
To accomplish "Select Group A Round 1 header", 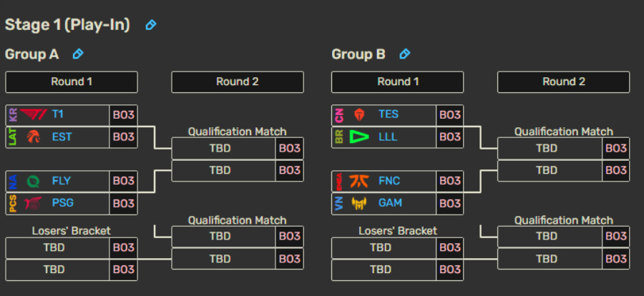I will [72, 82].
